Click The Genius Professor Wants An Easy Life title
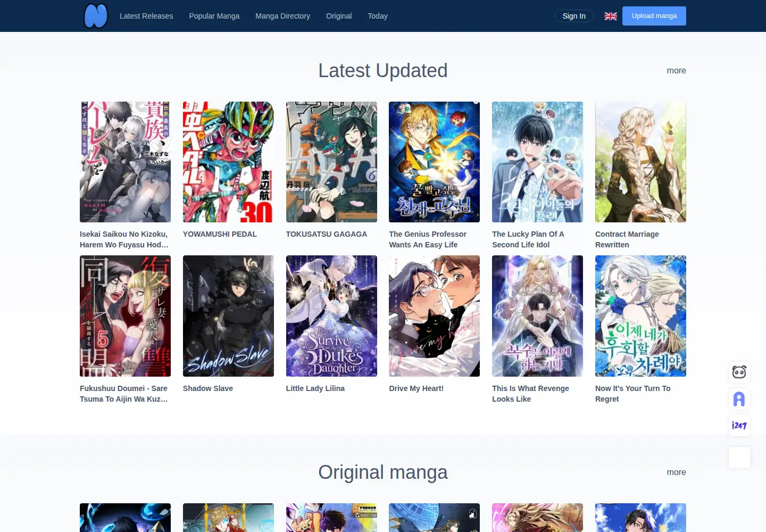 (x=428, y=239)
